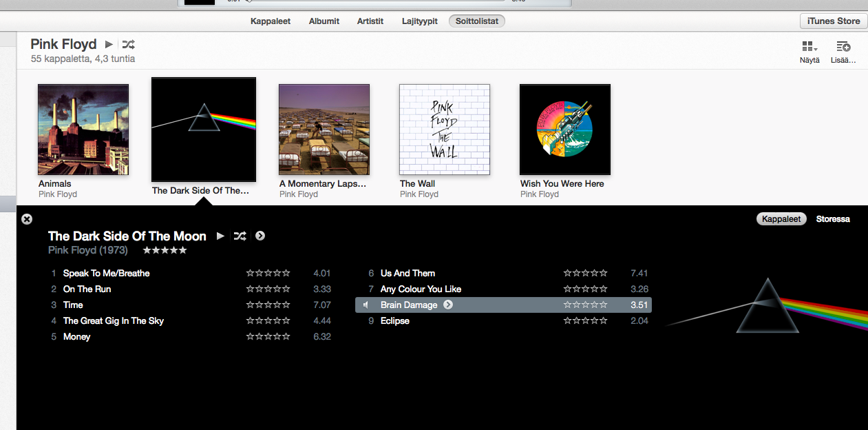Image resolution: width=868 pixels, height=430 pixels.
Task: Click The Dark Side Of The Moon heading
Action: [x=127, y=236]
